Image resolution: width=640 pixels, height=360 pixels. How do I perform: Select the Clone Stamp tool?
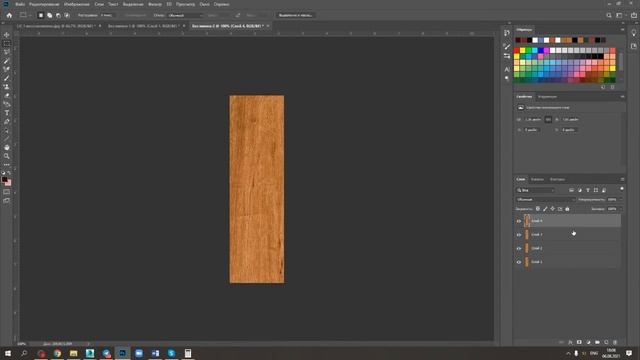[7, 87]
